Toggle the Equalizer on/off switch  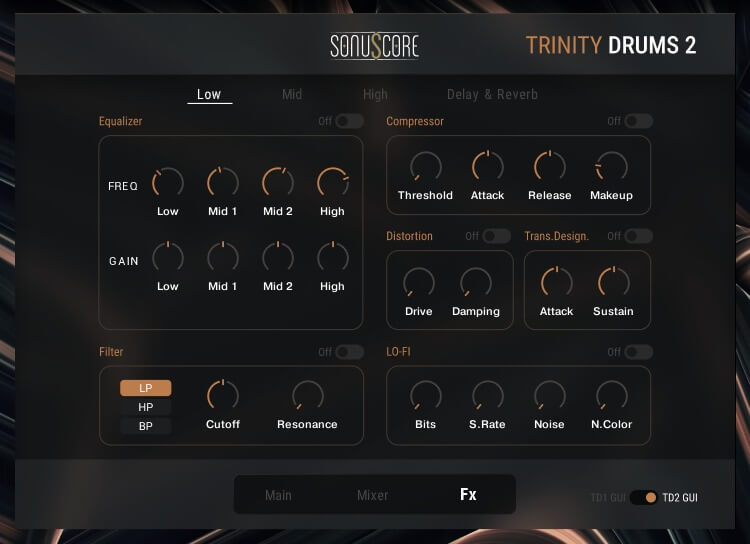[350, 121]
